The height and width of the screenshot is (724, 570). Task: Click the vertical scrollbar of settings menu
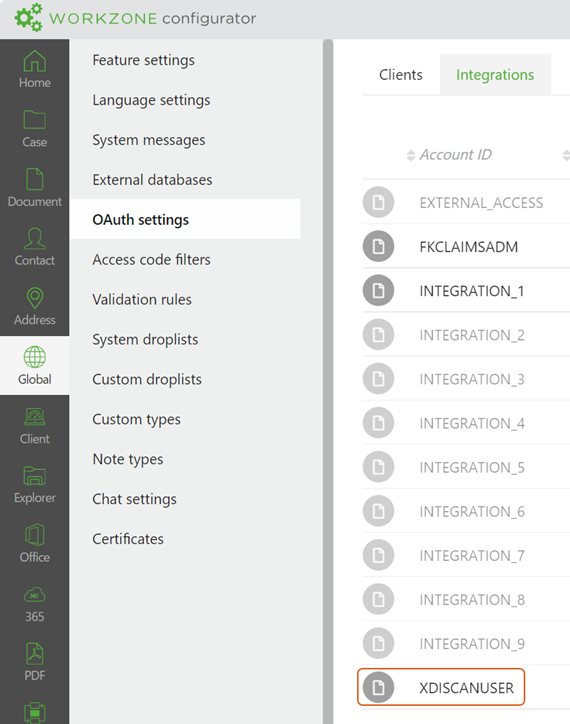[x=328, y=381]
